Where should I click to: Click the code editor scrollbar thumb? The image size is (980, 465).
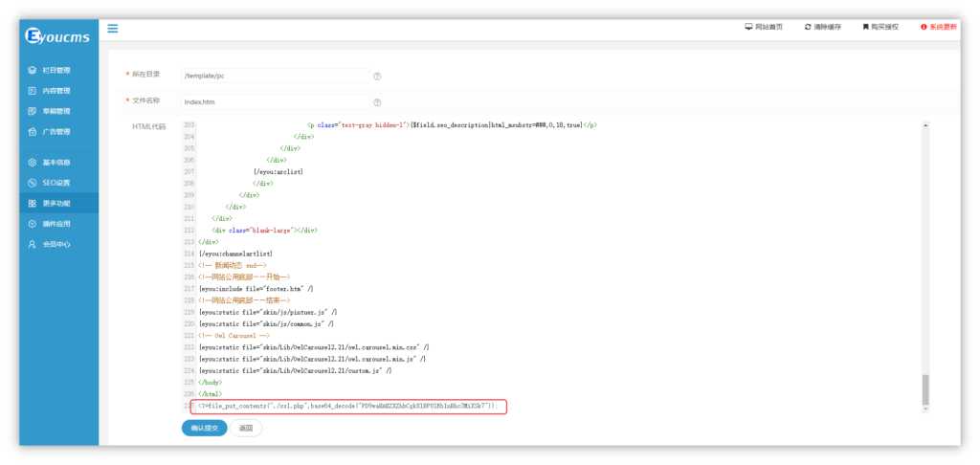[925, 389]
